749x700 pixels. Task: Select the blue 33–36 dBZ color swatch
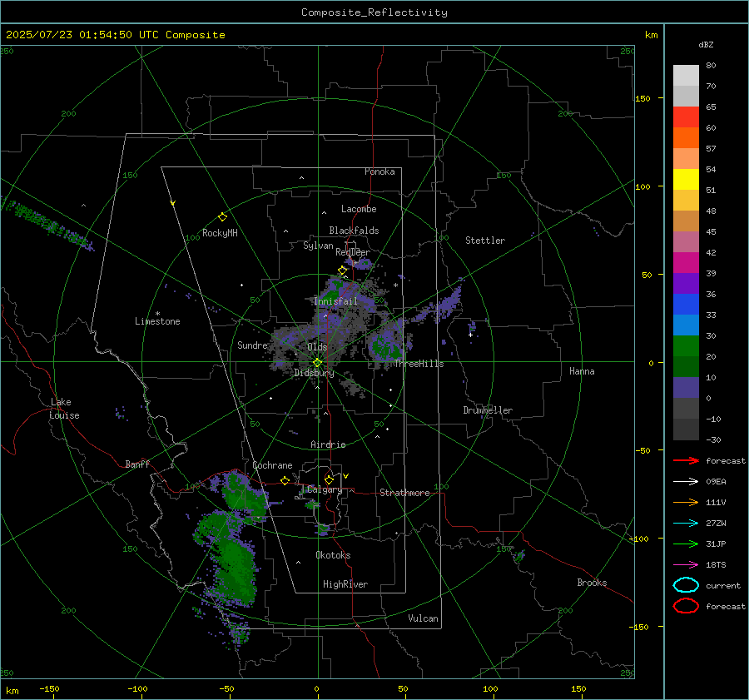[686, 305]
